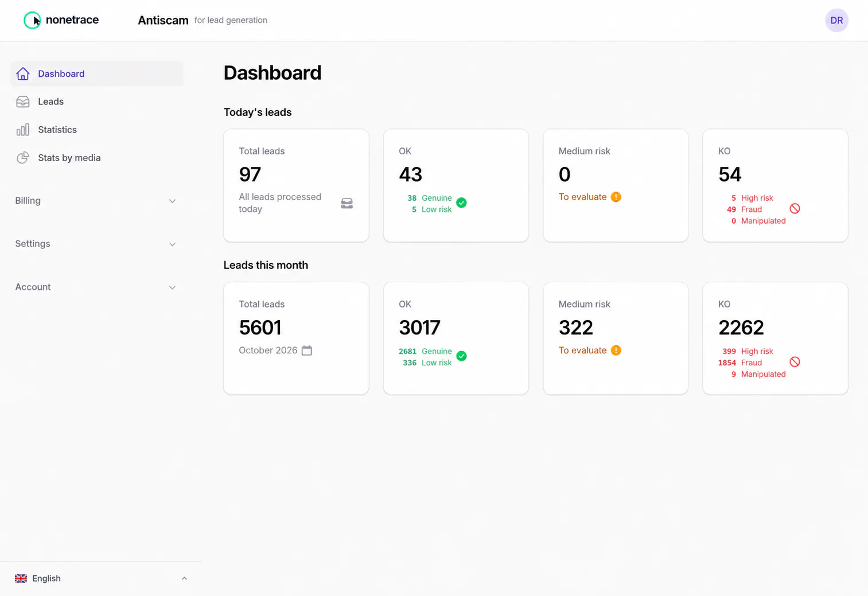Click today's OK count 43
Screen dimensions: 868x596
click(411, 174)
